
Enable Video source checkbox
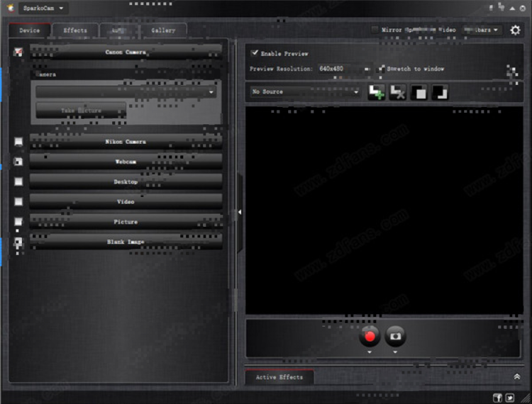(x=18, y=201)
